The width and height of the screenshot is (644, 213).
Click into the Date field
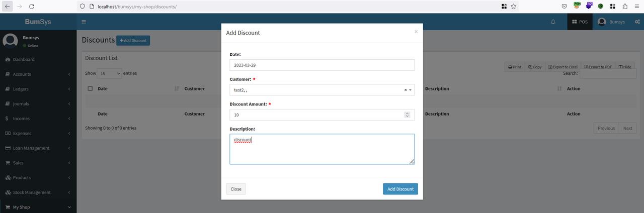click(x=322, y=65)
